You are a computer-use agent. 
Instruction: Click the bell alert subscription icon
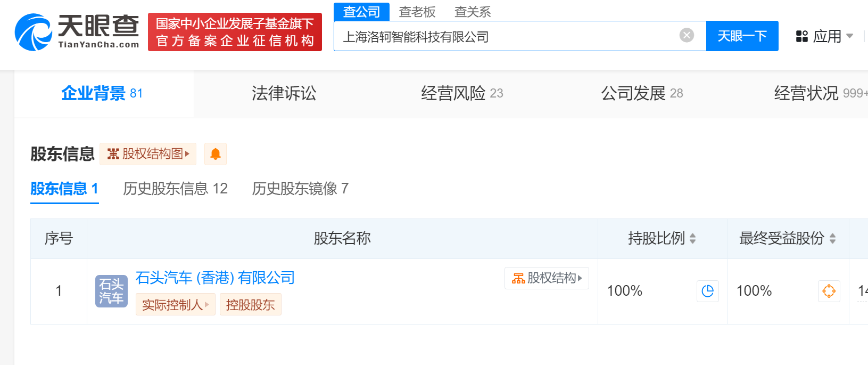216,154
